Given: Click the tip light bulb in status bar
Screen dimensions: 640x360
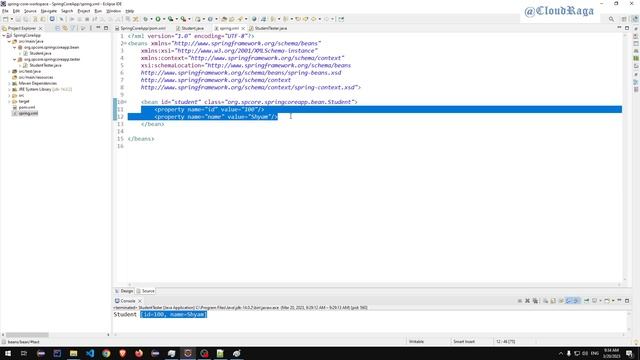Looking at the screenshot, I should pyautogui.click(x=636, y=342).
